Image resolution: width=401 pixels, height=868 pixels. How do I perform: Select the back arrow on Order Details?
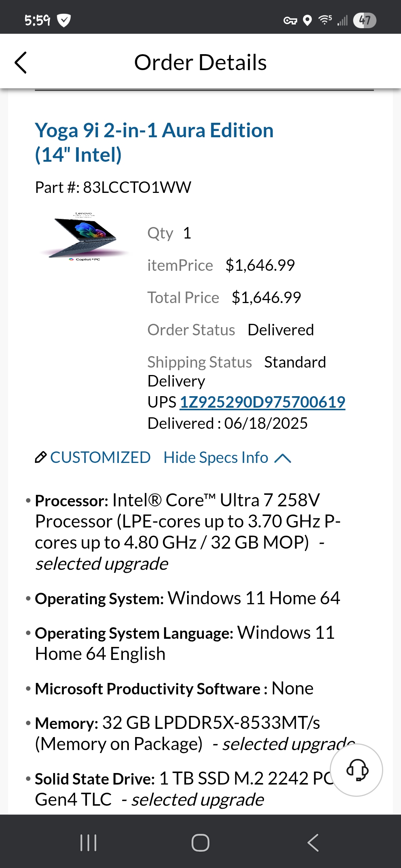click(21, 62)
